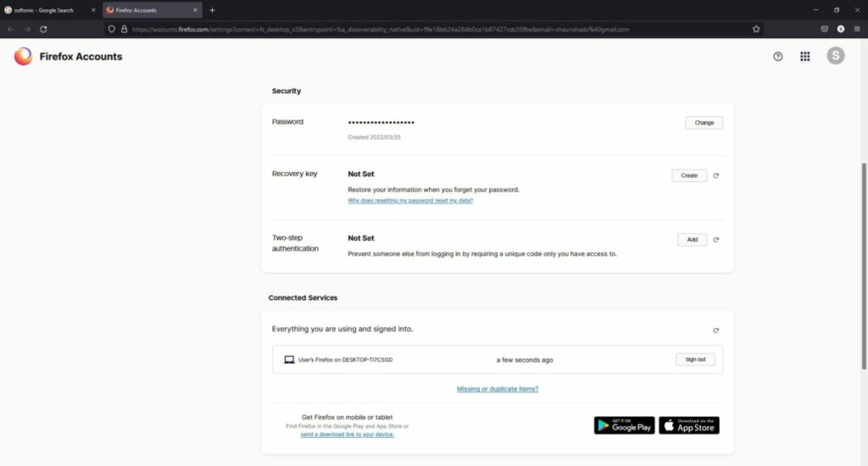Refresh the Two-step authentication status
The width and height of the screenshot is (868, 466).
click(x=716, y=240)
